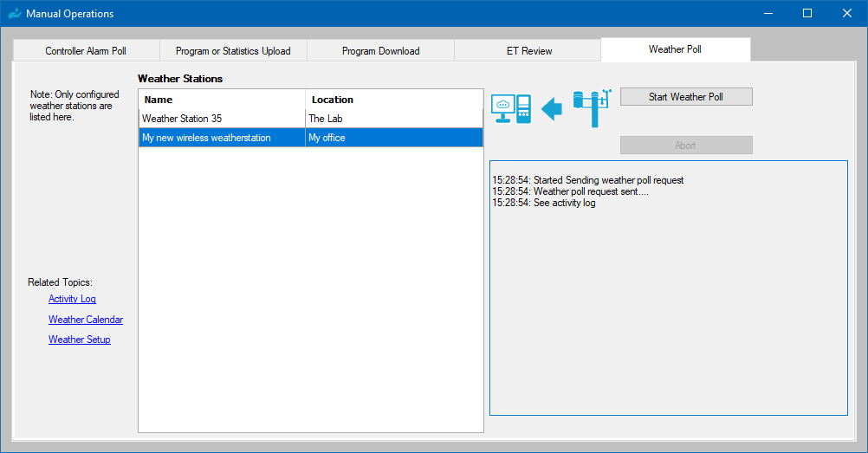Open the Weather Calendar link

coord(86,320)
